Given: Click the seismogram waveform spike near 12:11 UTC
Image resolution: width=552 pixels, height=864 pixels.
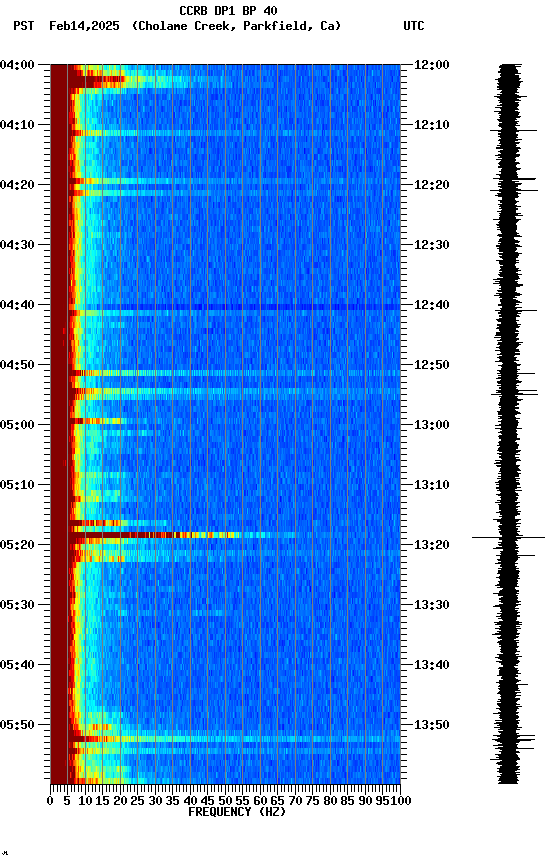Looking at the screenshot, I should 513,131.
